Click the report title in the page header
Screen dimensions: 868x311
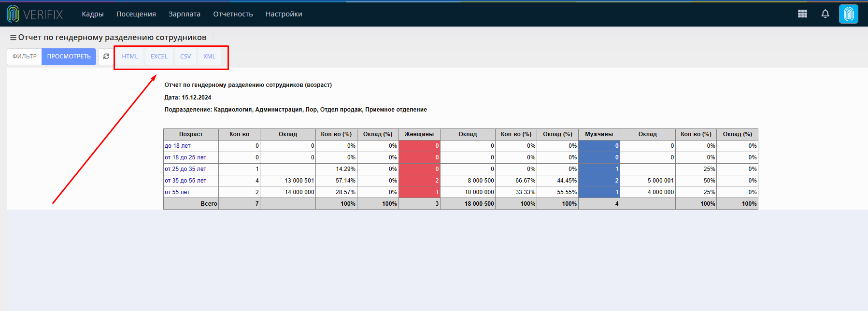[112, 38]
